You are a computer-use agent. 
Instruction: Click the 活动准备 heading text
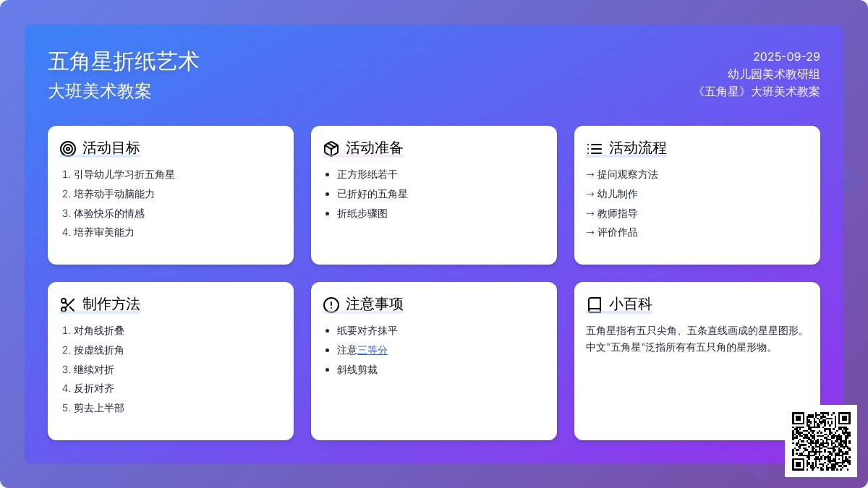pyautogui.click(x=375, y=148)
